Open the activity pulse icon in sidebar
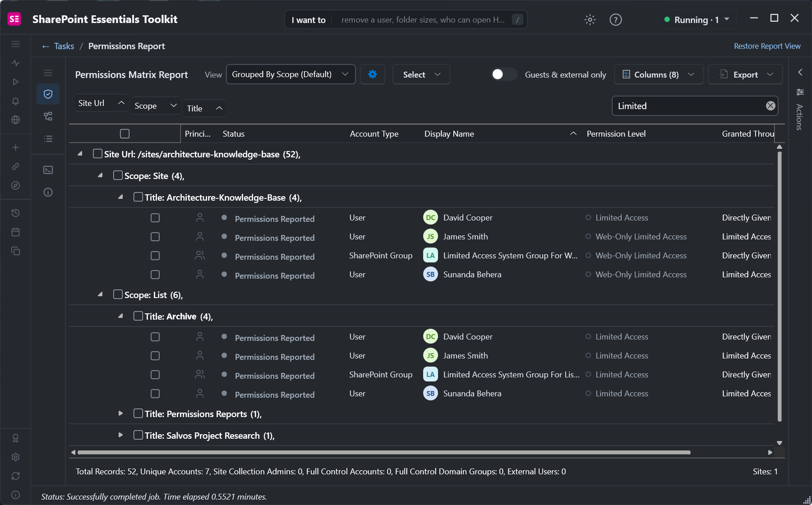 coord(16,63)
